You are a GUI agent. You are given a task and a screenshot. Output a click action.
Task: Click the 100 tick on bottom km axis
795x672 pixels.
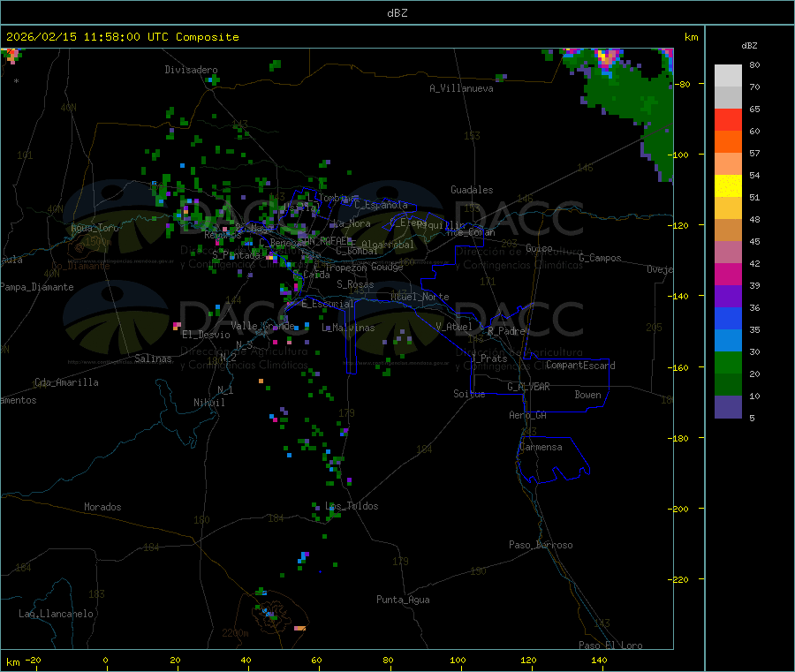pos(458,660)
